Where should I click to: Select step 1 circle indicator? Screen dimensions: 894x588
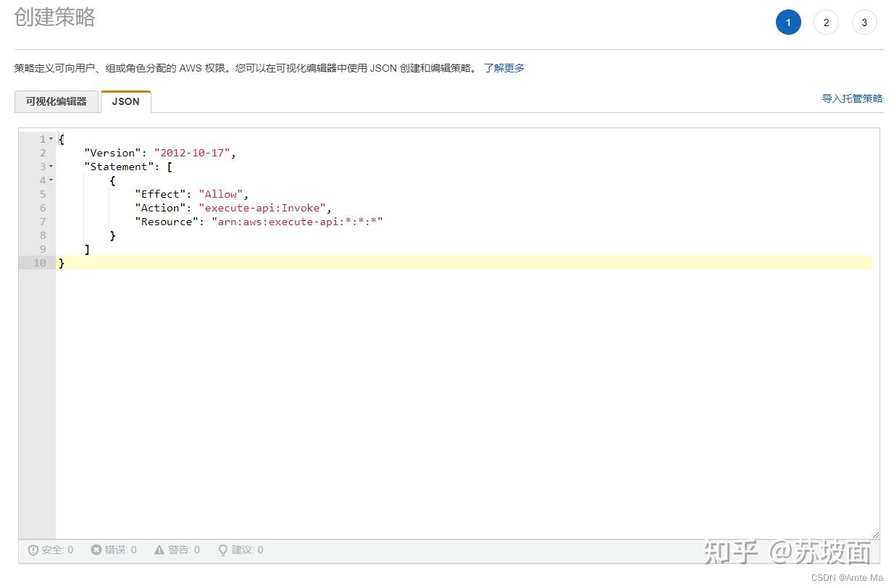[x=788, y=22]
